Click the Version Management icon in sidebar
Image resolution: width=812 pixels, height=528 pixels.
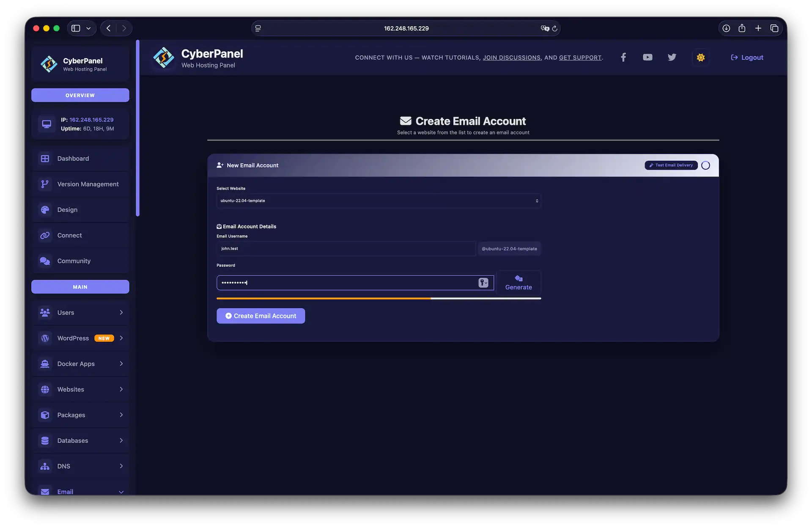coord(45,184)
